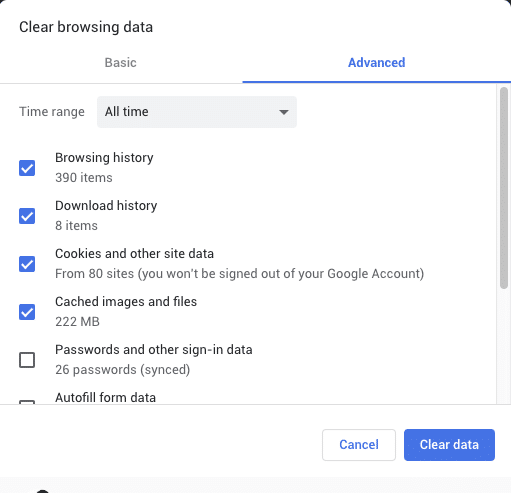
Task: Uncheck the Browsing history checkbox
Action: tap(27, 168)
